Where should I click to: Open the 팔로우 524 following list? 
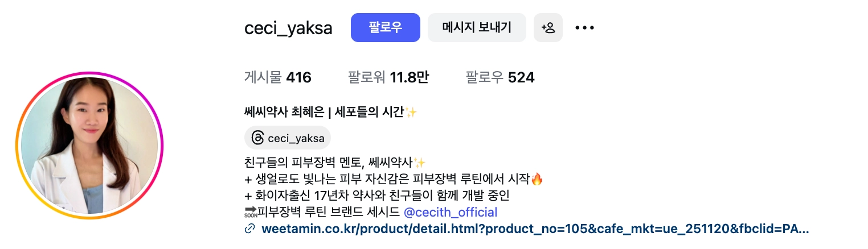click(500, 77)
